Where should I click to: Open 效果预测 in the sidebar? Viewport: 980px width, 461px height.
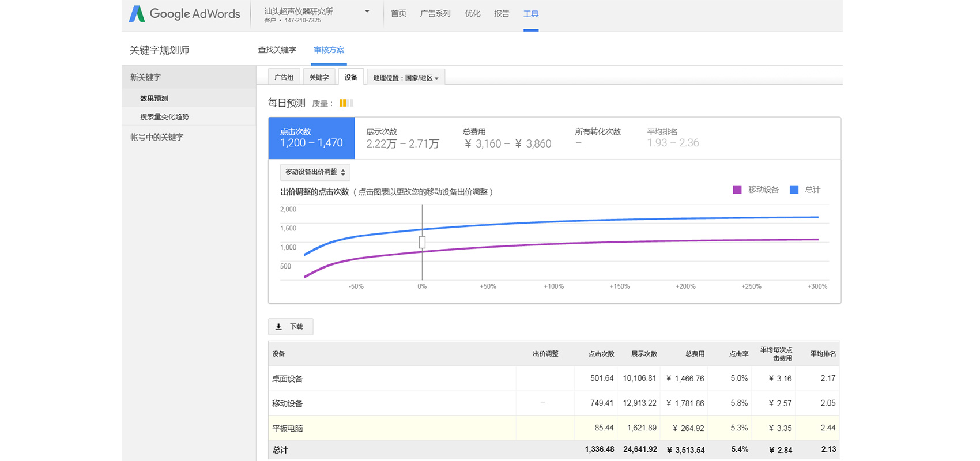coord(189,98)
